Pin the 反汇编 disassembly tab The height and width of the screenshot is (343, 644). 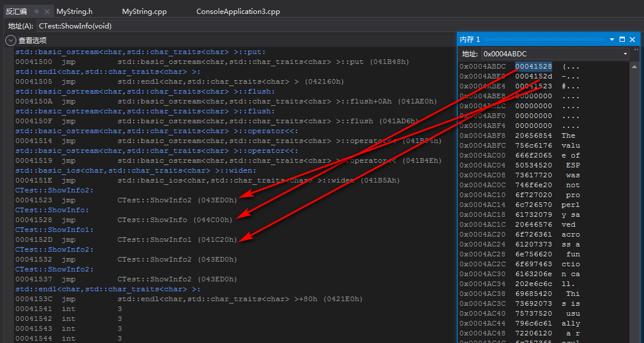coord(36,12)
